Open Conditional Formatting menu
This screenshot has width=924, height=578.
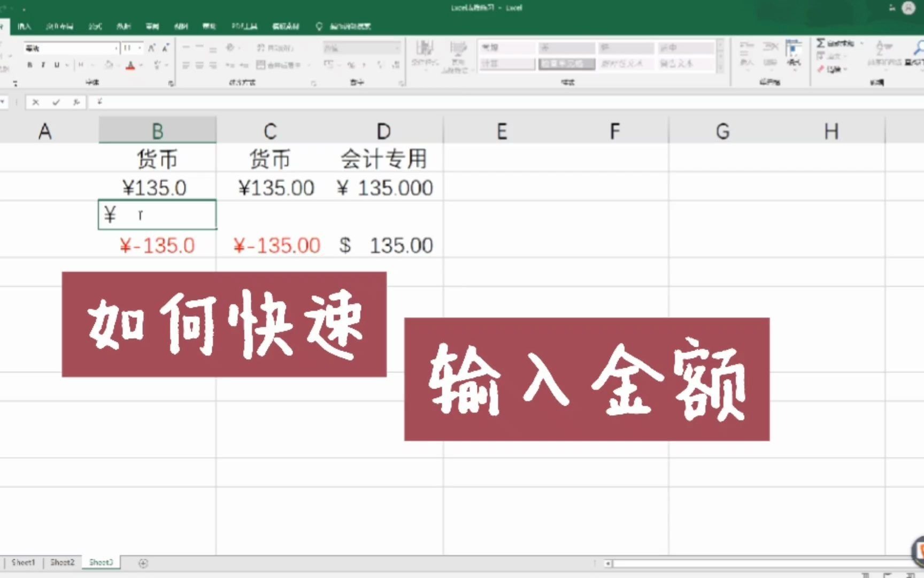click(425, 55)
